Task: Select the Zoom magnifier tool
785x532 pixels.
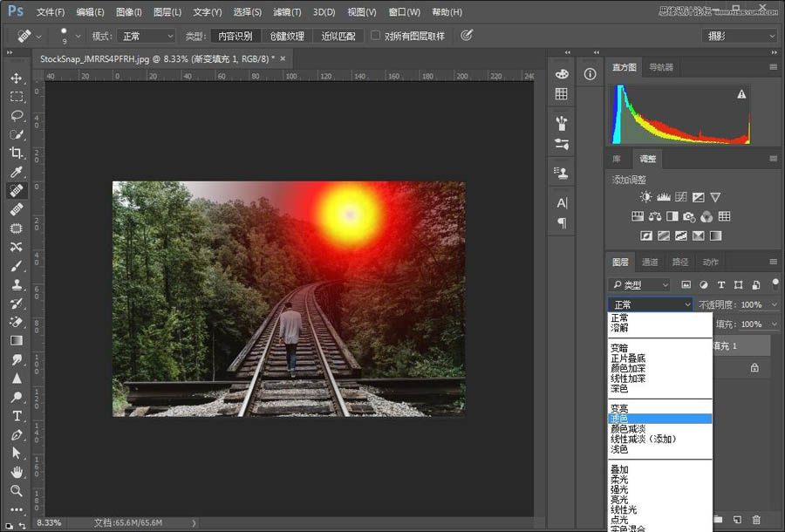Action: (x=17, y=490)
